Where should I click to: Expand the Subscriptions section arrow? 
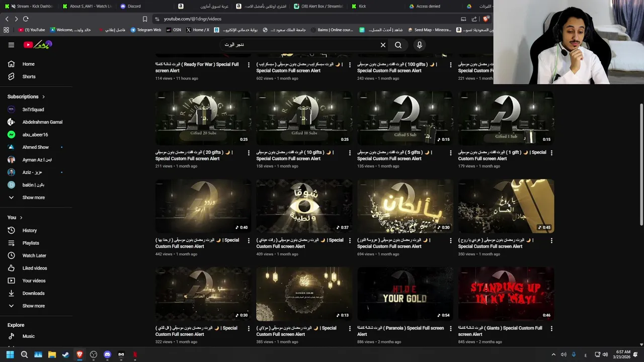click(x=43, y=97)
